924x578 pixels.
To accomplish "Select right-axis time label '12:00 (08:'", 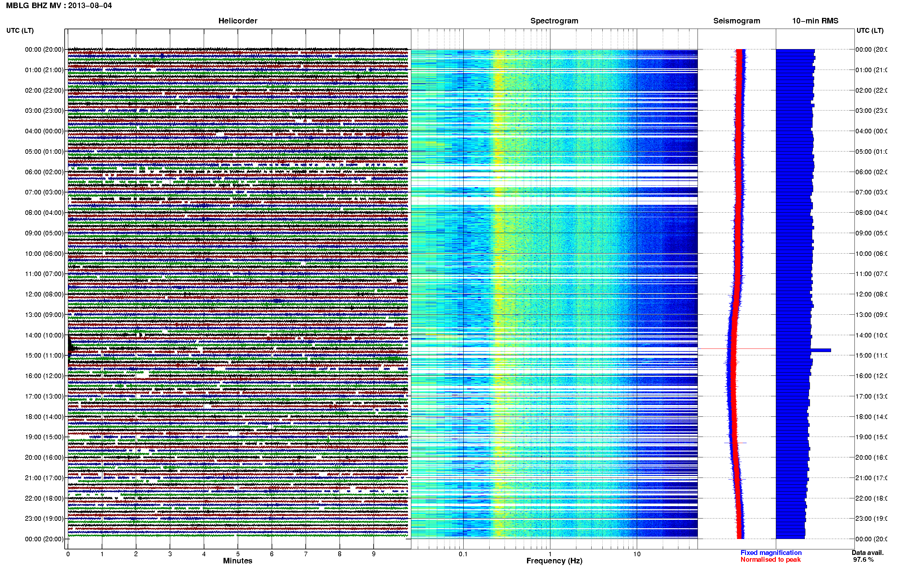I will tap(871, 294).
